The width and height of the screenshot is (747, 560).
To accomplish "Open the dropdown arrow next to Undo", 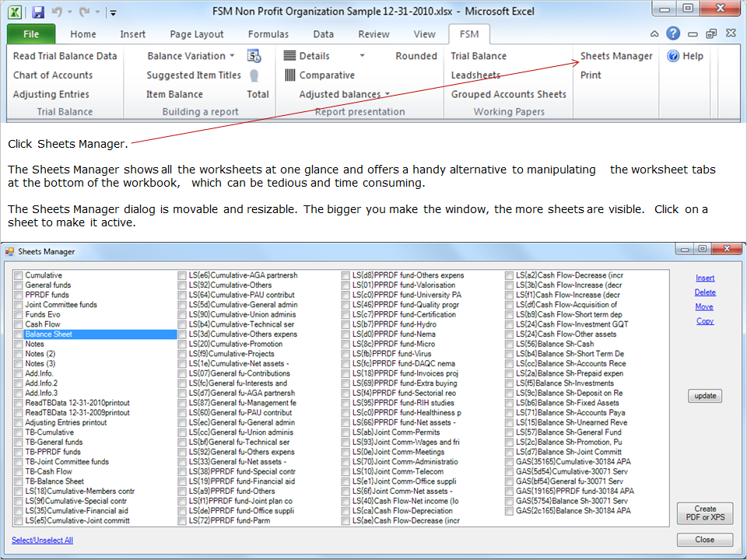I will pyautogui.click(x=69, y=12).
